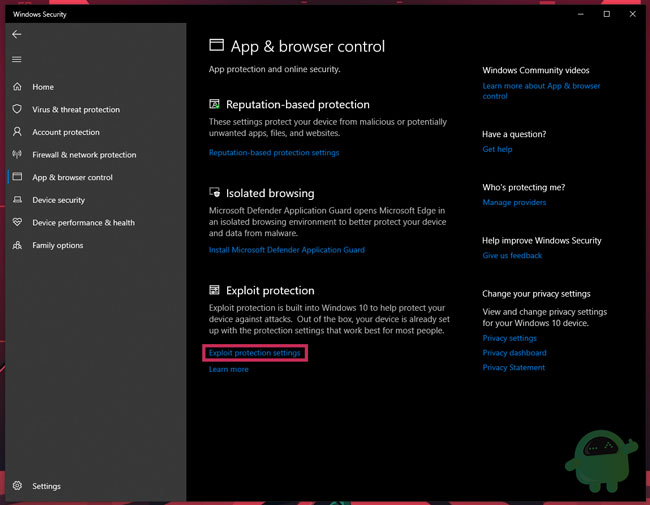Click the Device security laptop icon
650x505 pixels.
(17, 200)
